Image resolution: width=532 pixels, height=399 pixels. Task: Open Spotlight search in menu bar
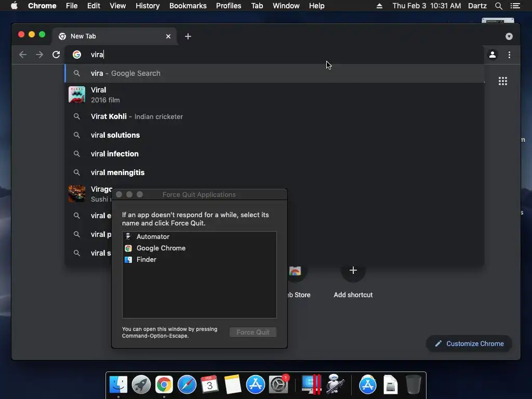(498, 6)
